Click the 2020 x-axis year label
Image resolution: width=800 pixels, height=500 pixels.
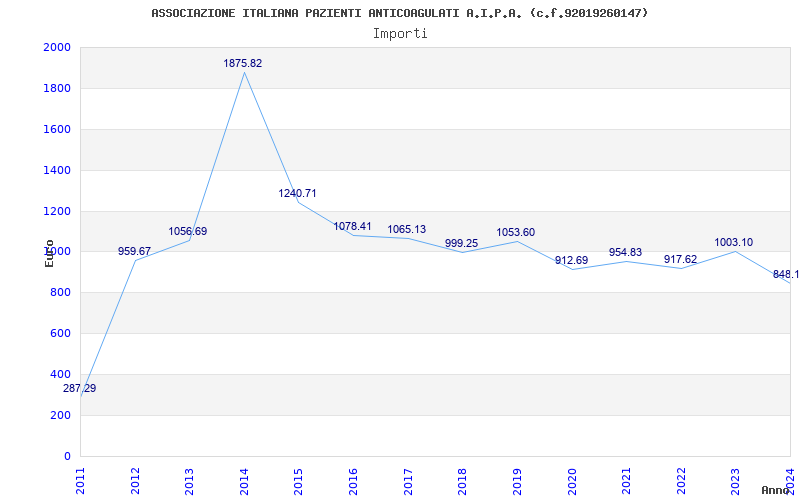coord(571,481)
